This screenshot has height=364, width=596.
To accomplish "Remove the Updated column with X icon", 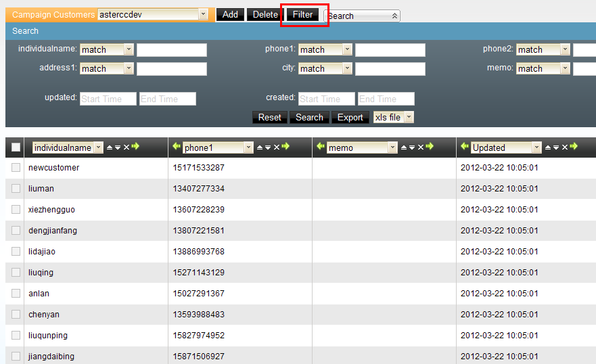I will pos(564,147).
